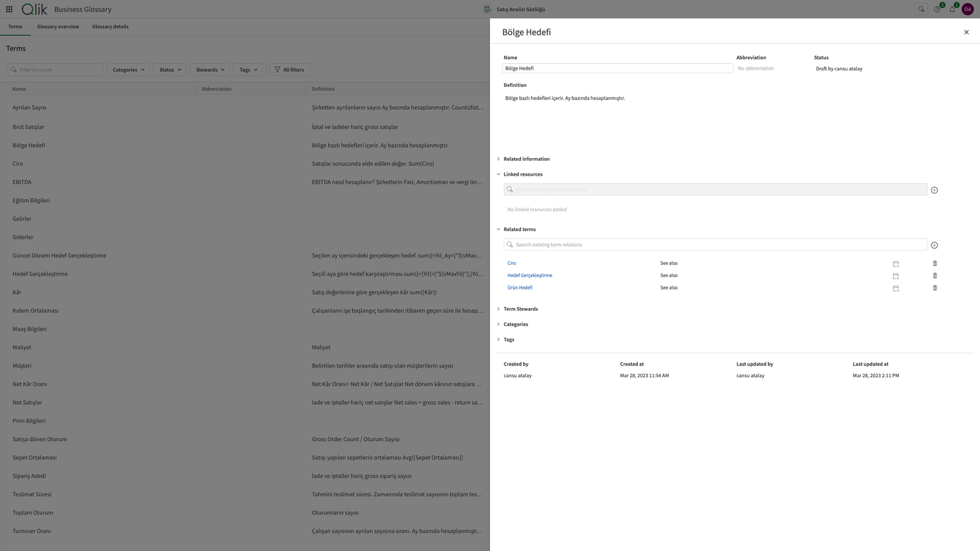Screen dimensions: 980x551
Task: Add a linked resource with plus icon
Action: [934, 190]
